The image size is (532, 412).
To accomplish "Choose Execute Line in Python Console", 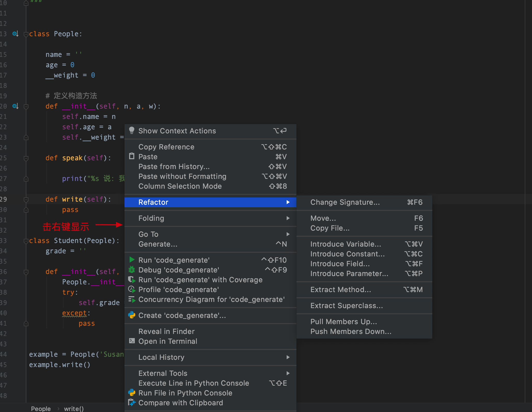I will click(210, 383).
